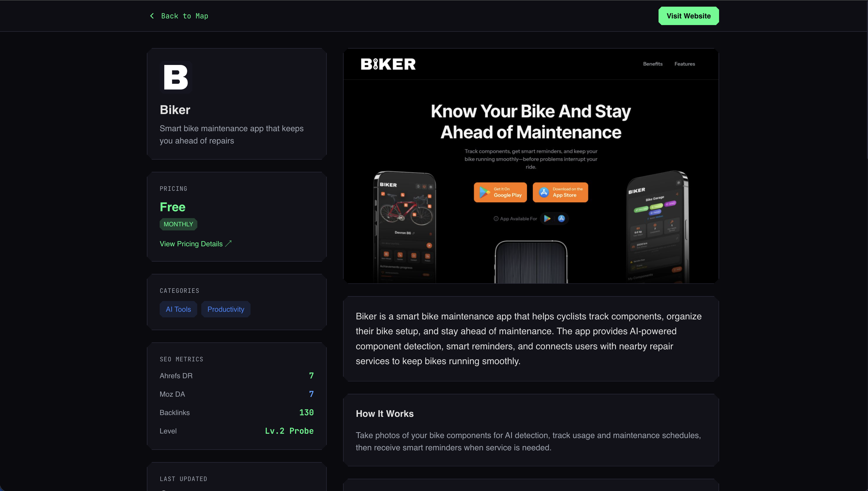The height and width of the screenshot is (491, 868).
Task: Click small App Store icon beside App Available For
Action: [x=561, y=219]
